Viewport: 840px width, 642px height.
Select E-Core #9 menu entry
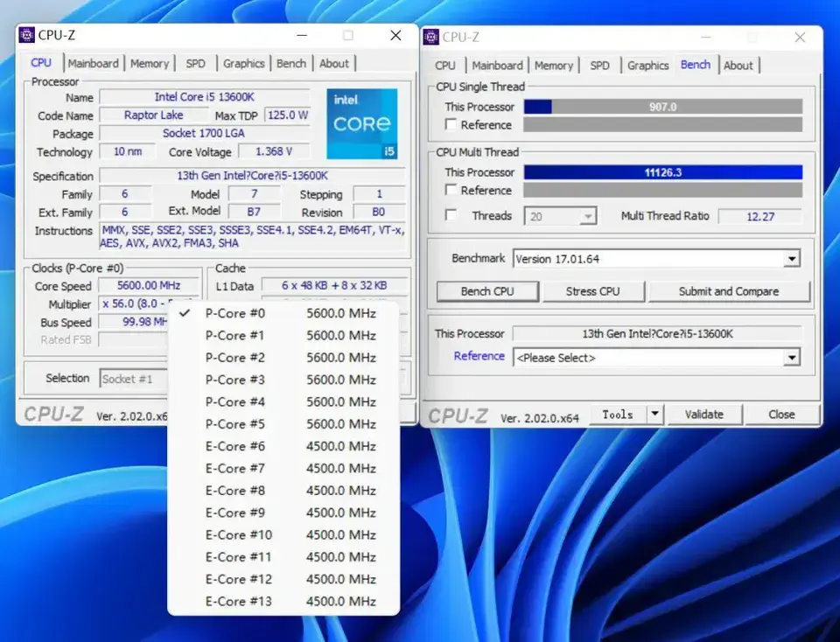[283, 513]
